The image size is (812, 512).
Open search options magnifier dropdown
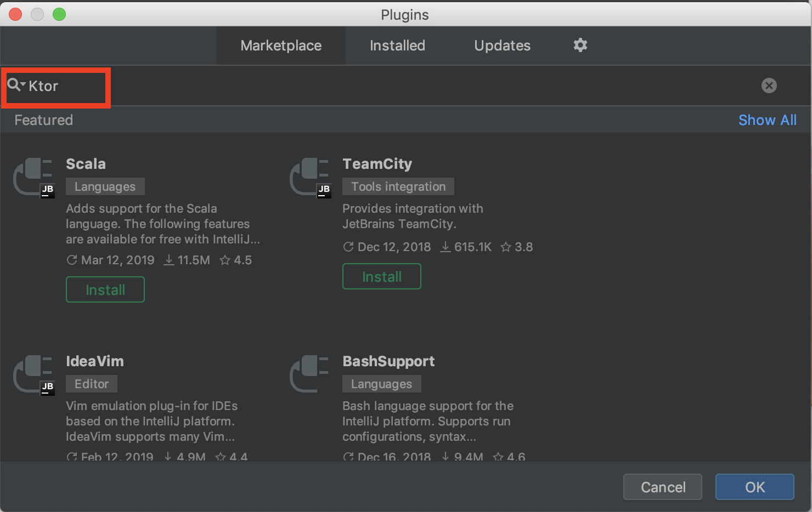(16, 86)
